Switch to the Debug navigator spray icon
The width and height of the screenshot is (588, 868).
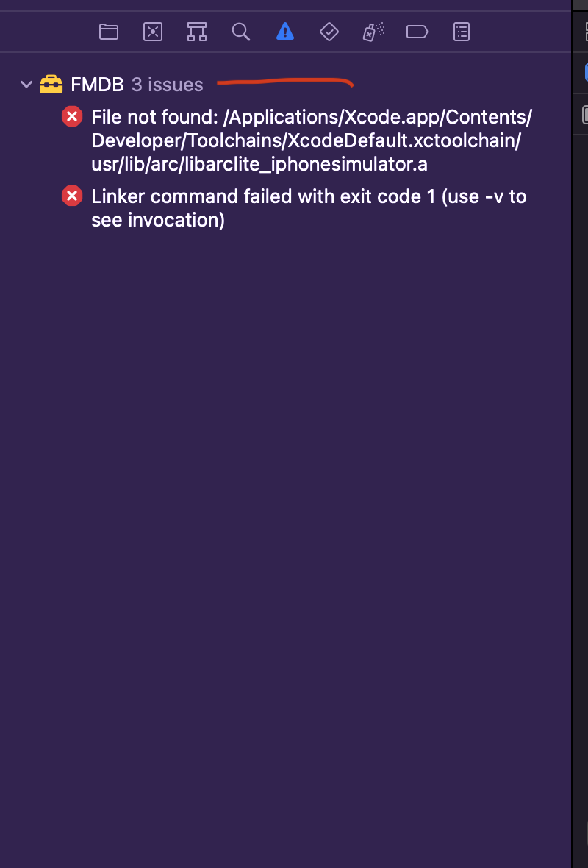pyautogui.click(x=373, y=32)
